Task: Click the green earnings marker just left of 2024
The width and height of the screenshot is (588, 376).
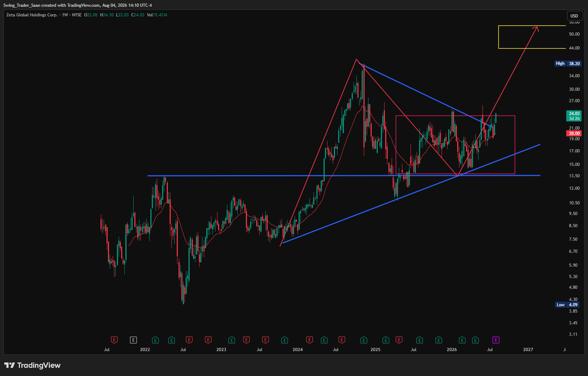Action: [284, 340]
